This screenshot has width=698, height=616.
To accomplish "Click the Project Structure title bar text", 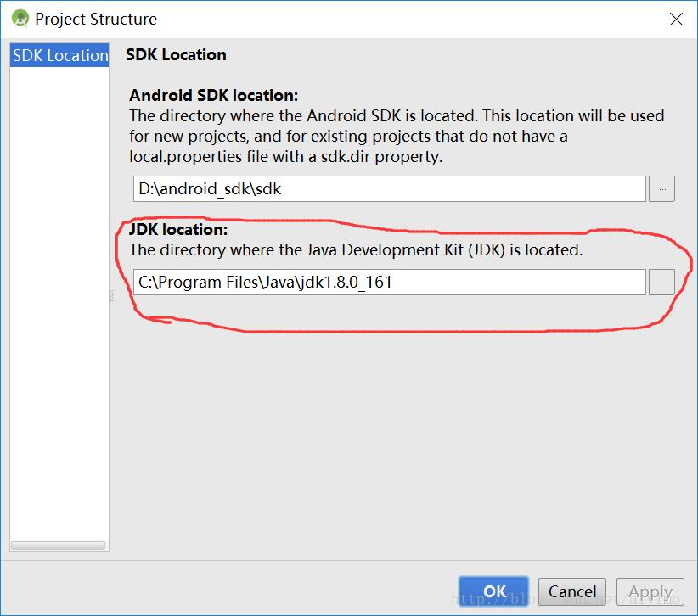I will 96,20.
